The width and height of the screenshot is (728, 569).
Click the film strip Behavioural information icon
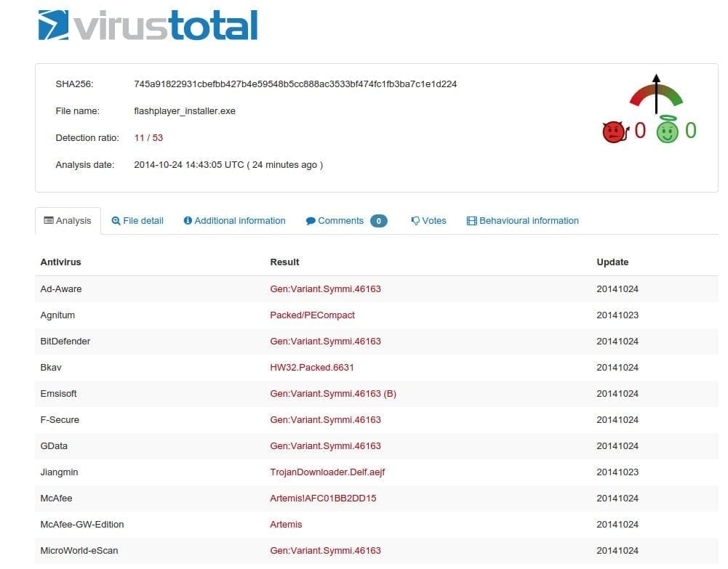[472, 221]
